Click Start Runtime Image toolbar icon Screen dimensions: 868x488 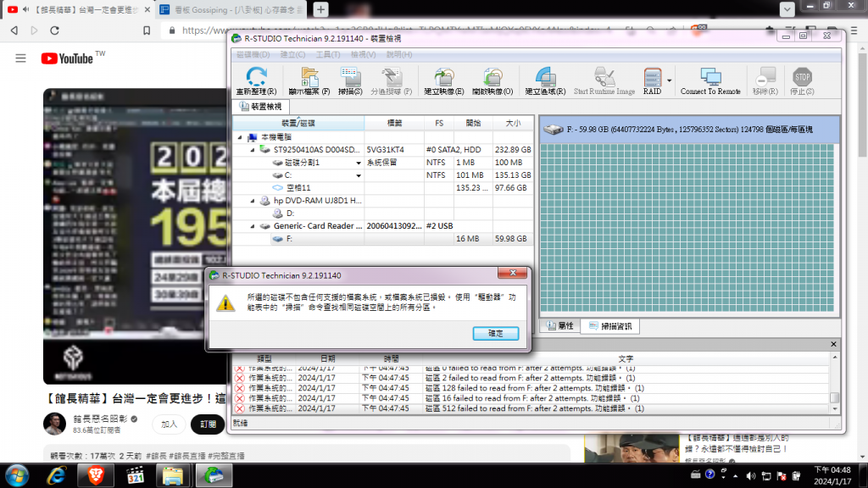604,80
